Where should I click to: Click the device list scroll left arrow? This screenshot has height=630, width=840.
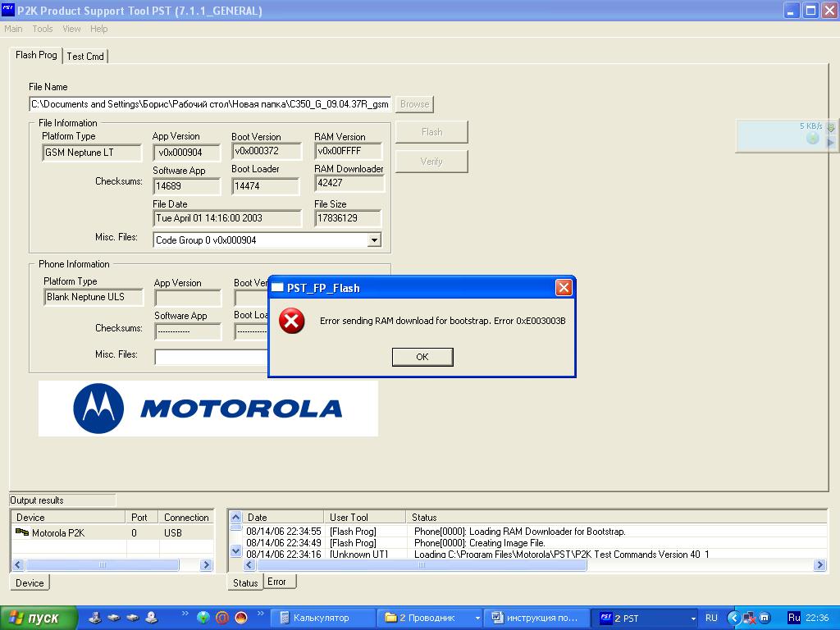tap(18, 564)
